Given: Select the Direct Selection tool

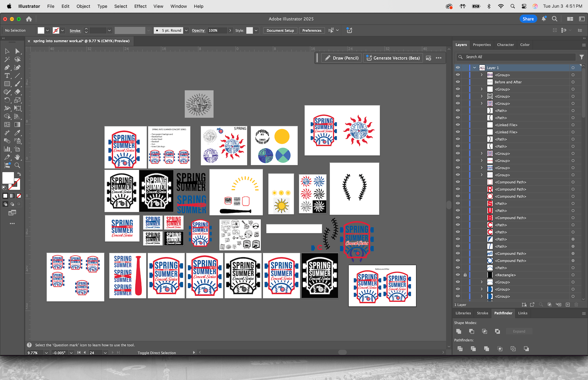Looking at the screenshot, I should 17,51.
